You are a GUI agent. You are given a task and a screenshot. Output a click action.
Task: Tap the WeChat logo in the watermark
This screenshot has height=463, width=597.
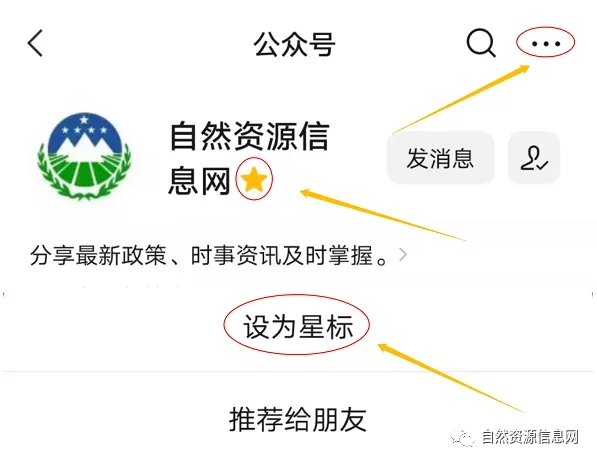click(463, 437)
